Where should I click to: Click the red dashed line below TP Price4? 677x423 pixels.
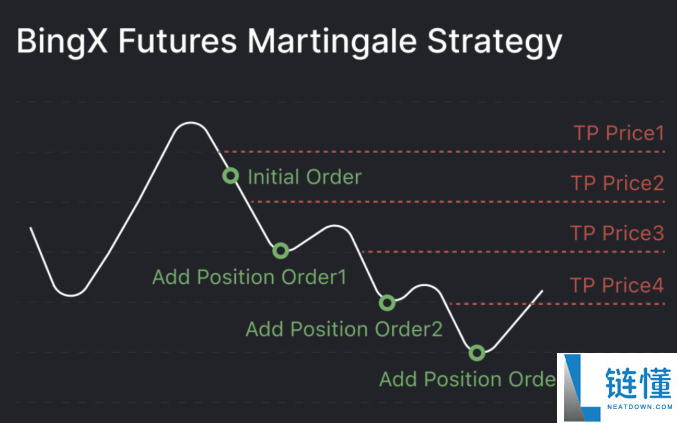[x=557, y=304]
